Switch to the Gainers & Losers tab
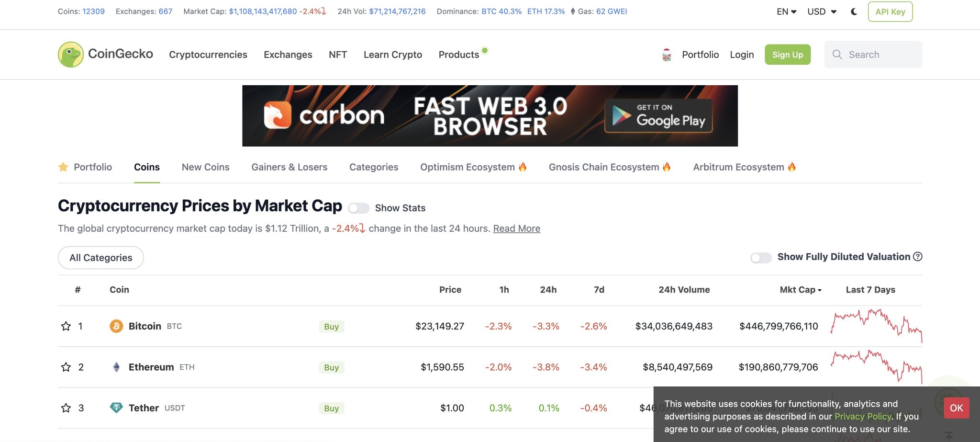 289,167
